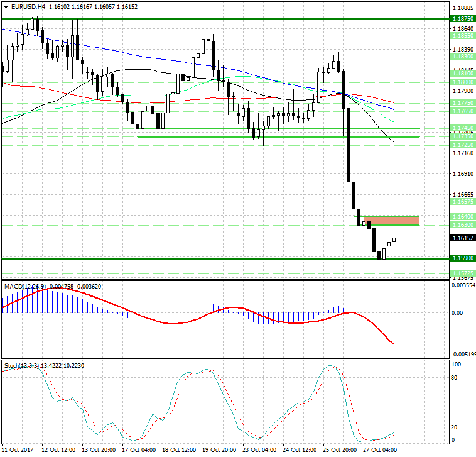The width and height of the screenshot is (476, 457).
Task: Click the 1.17350 price level label
Action: 462,136
